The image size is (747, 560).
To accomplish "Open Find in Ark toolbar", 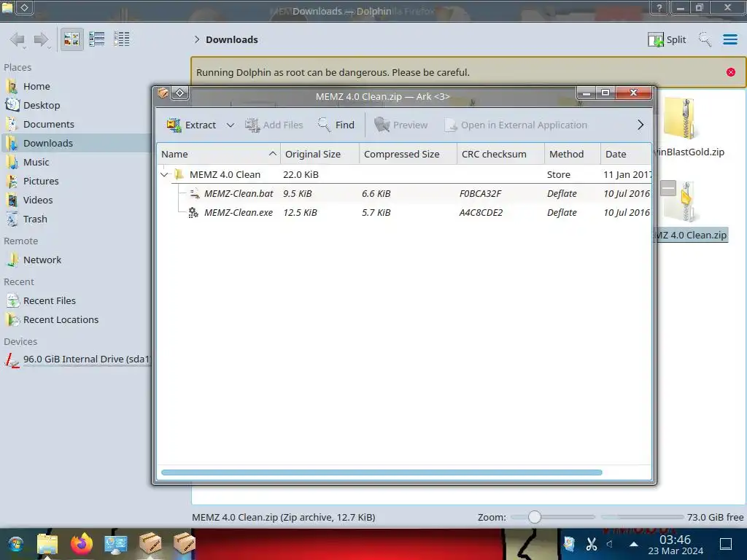I will coord(336,125).
